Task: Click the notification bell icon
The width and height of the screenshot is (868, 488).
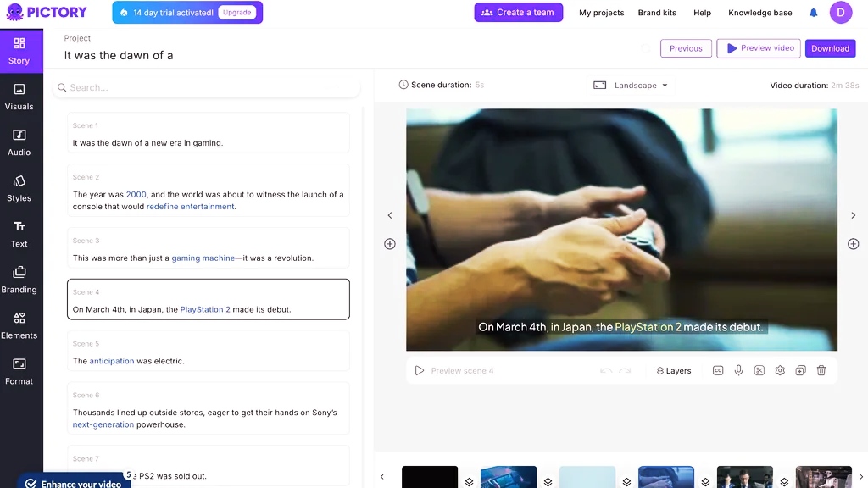Action: (813, 13)
